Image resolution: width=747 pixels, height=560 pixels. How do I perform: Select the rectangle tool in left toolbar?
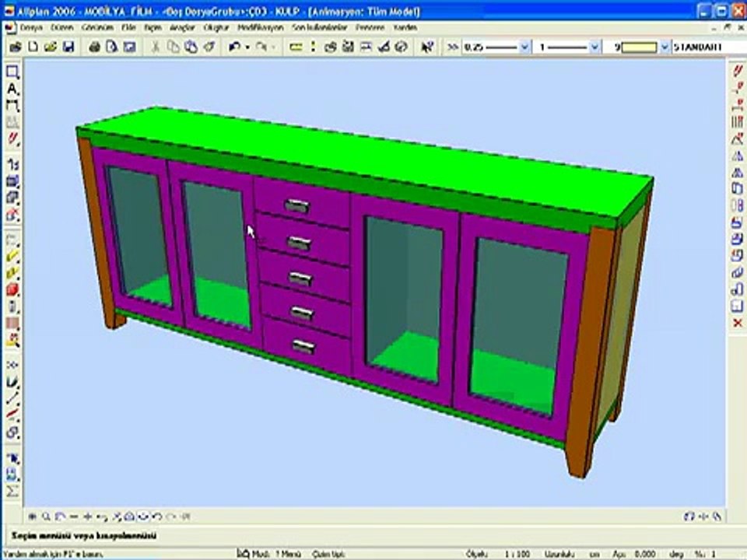(x=12, y=72)
